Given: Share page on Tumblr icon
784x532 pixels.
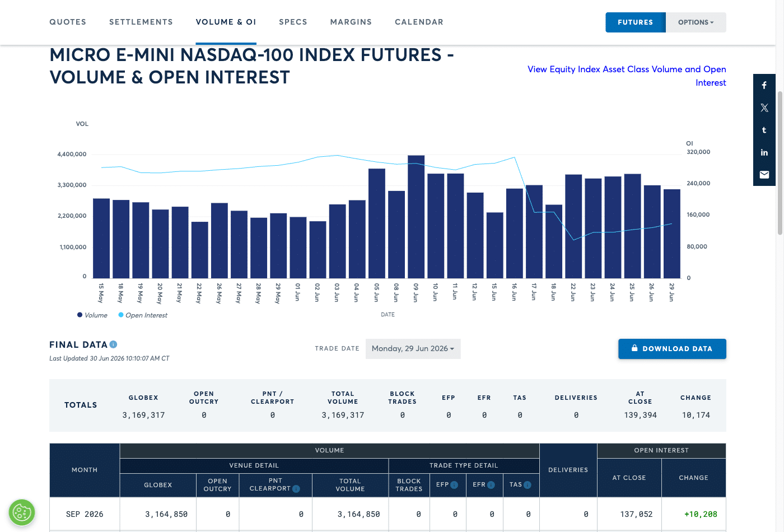Looking at the screenshot, I should coord(764,130).
